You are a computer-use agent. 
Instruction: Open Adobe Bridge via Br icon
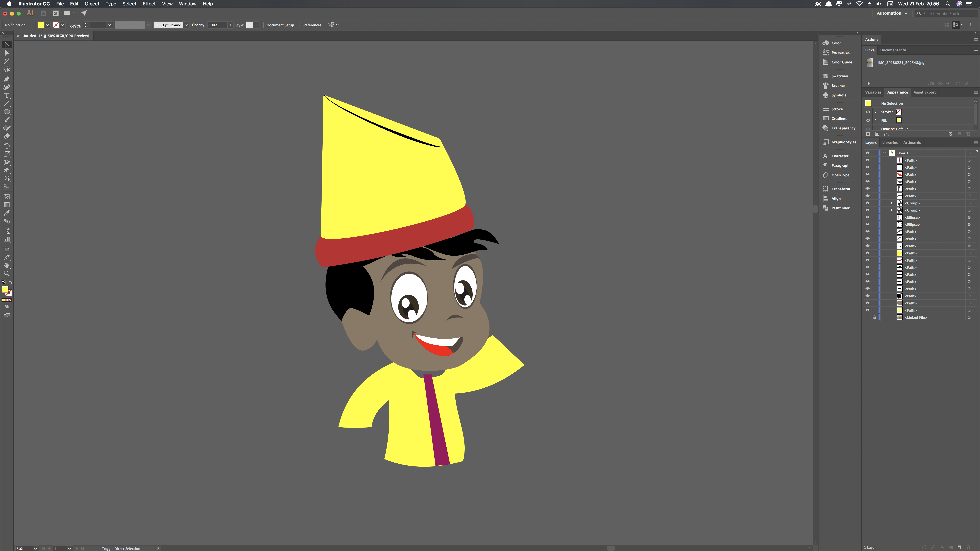43,13
